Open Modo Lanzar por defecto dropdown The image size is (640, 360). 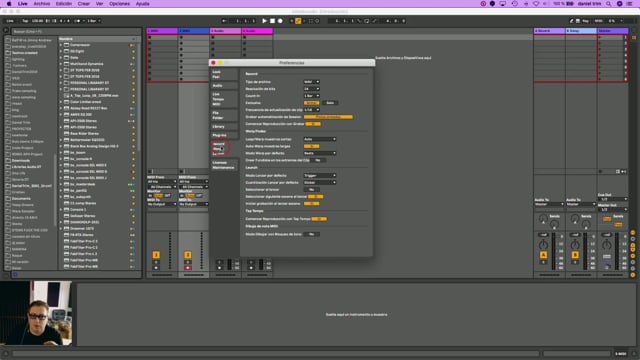[320, 176]
